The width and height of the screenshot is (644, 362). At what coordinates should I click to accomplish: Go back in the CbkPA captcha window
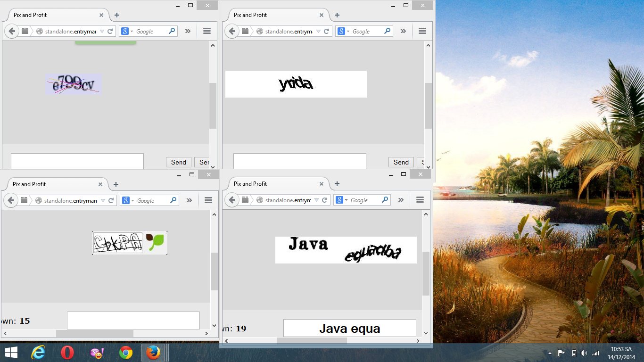pyautogui.click(x=11, y=200)
